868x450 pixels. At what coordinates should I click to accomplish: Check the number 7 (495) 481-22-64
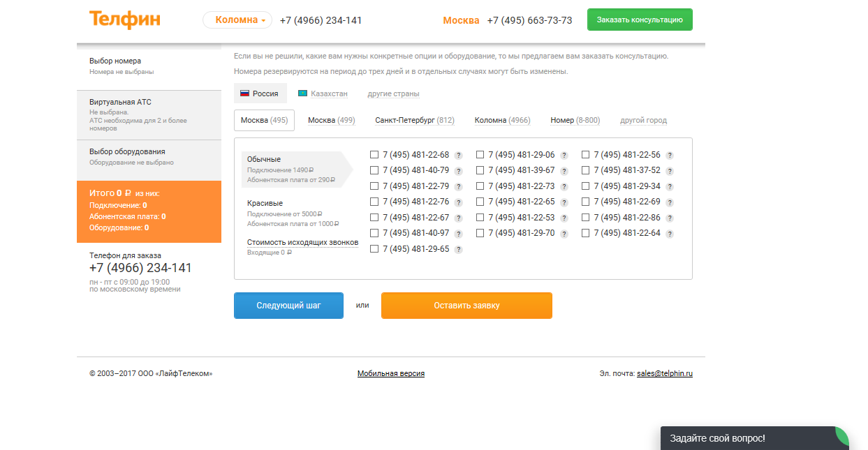(x=585, y=233)
